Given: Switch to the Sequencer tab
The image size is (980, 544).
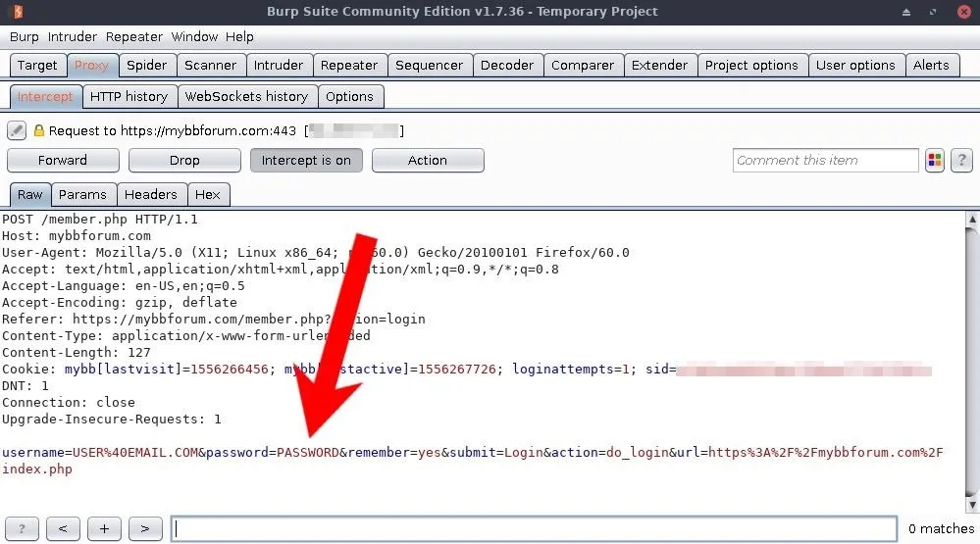Looking at the screenshot, I should click(x=429, y=65).
